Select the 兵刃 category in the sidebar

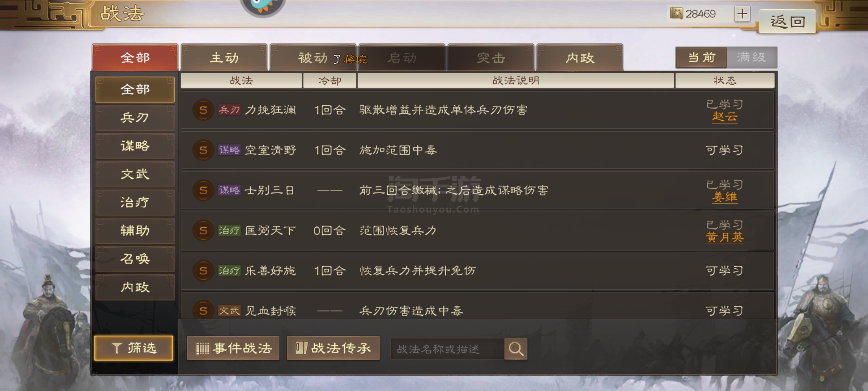(x=135, y=118)
